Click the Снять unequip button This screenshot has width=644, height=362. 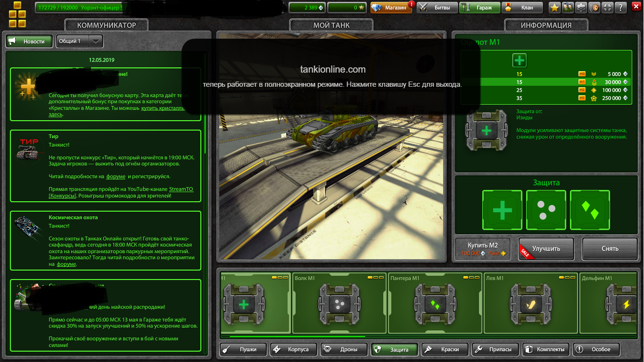click(610, 249)
